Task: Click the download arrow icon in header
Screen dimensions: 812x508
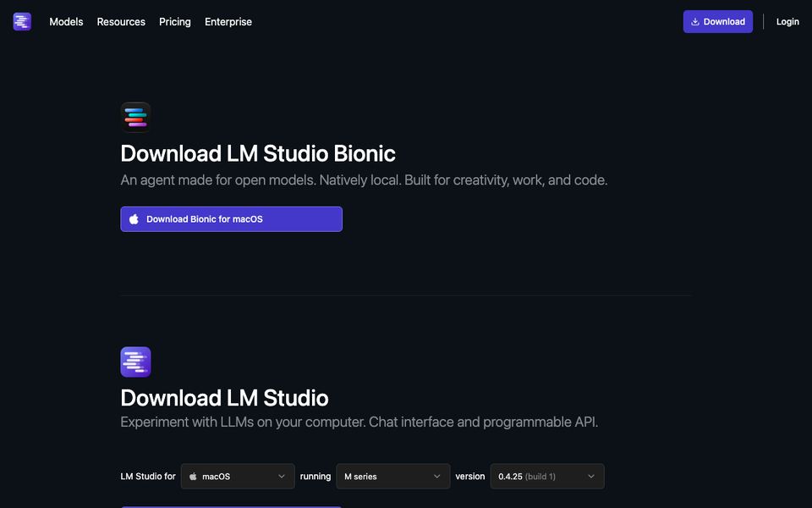Action: coord(695,22)
